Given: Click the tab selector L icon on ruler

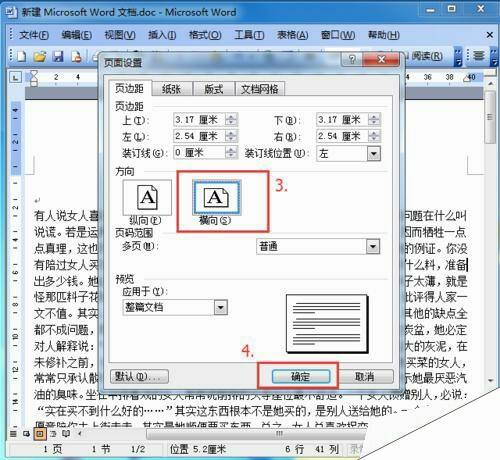Looking at the screenshot, I should pyautogui.click(x=15, y=77).
